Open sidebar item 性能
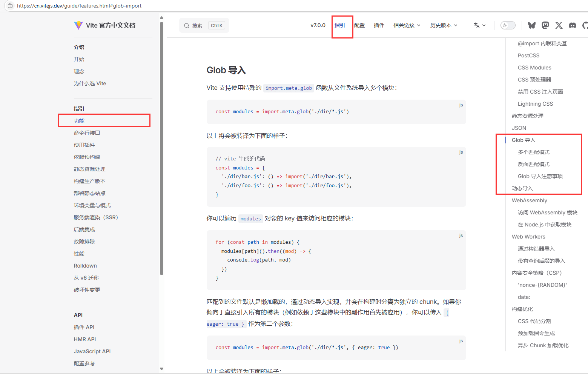The image size is (588, 374). point(79,254)
